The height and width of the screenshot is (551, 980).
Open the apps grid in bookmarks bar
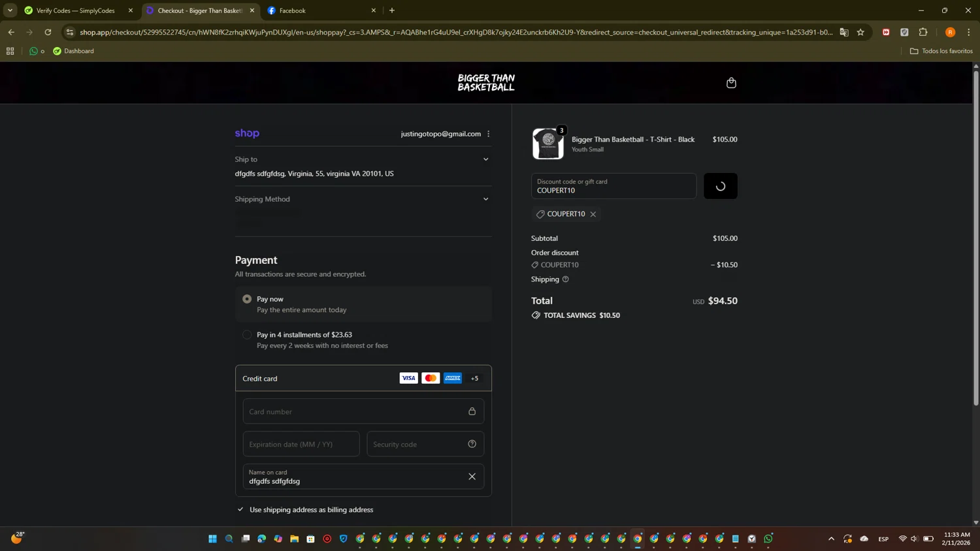[x=10, y=51]
